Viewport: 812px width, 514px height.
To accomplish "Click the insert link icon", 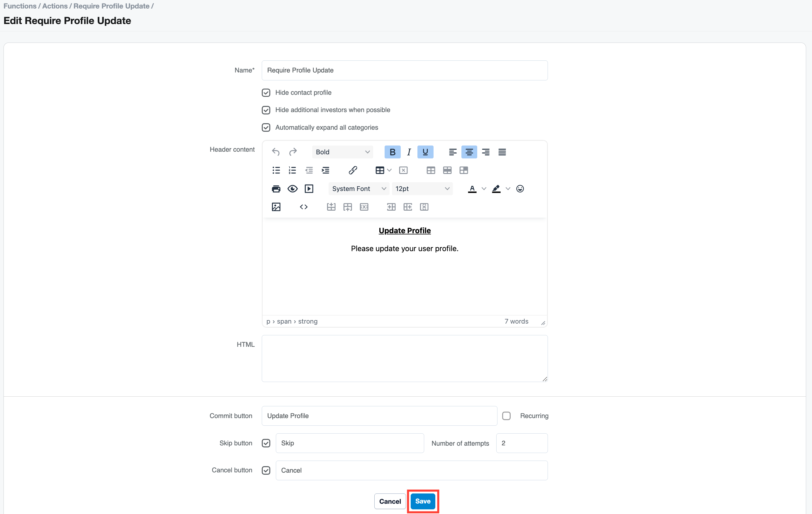I will (353, 170).
